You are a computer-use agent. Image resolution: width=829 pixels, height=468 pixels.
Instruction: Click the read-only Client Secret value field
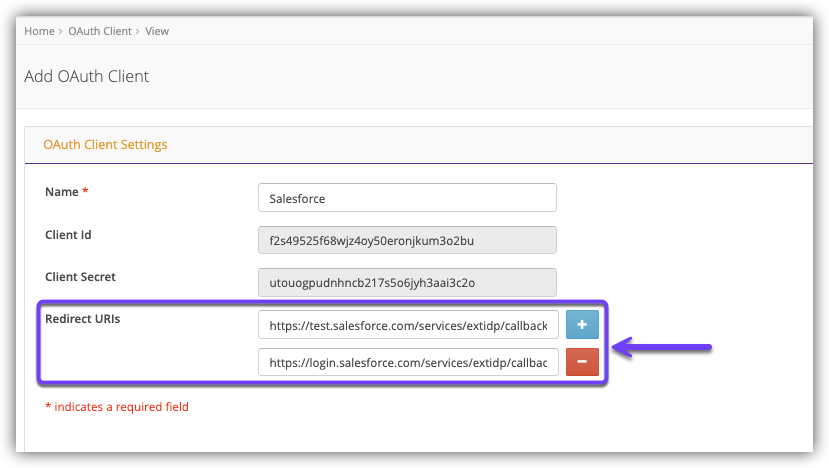pyautogui.click(x=406, y=282)
